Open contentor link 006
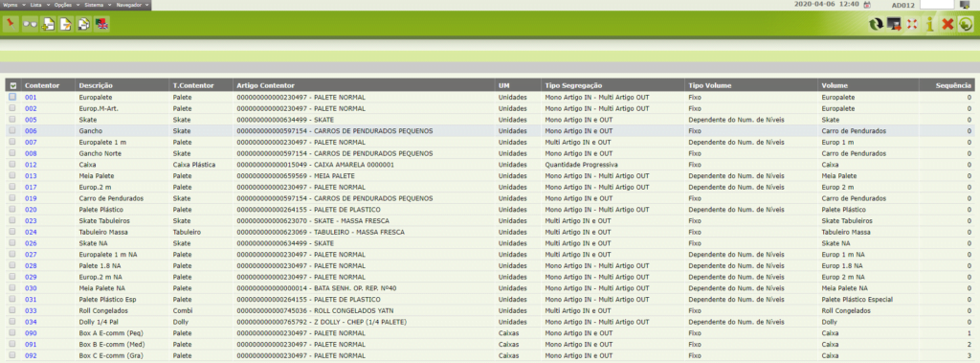 tap(31, 131)
